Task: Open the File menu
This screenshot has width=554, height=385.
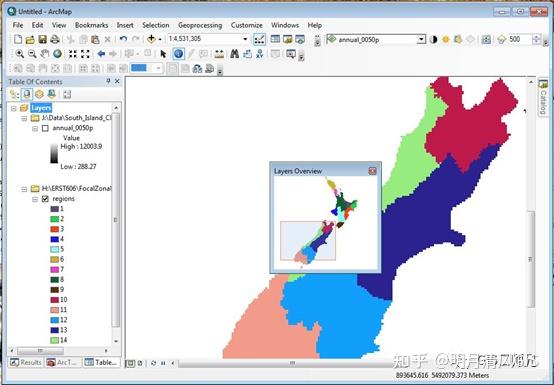Action: (18, 25)
